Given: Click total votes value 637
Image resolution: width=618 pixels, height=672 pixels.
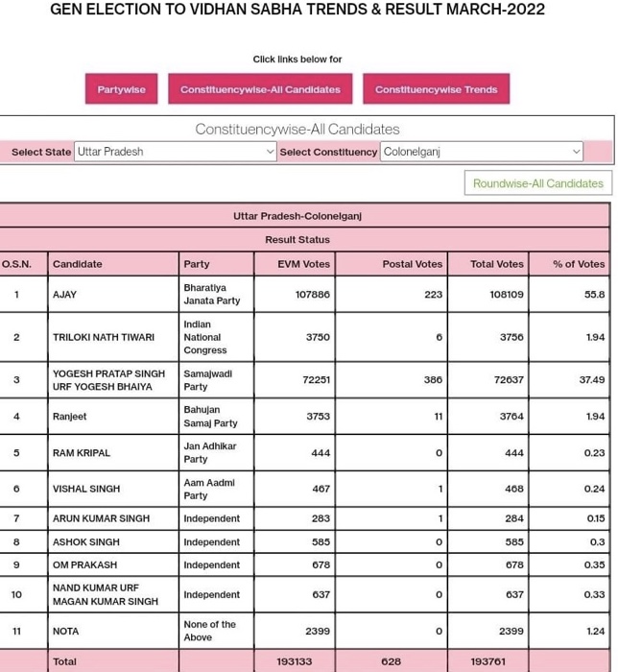Looking at the screenshot, I should [x=514, y=594].
